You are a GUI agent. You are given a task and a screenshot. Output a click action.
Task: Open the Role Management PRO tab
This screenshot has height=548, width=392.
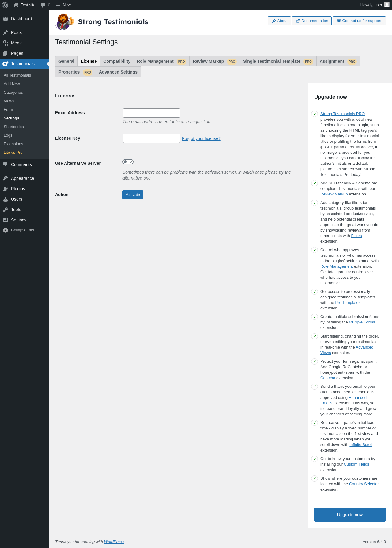click(161, 61)
